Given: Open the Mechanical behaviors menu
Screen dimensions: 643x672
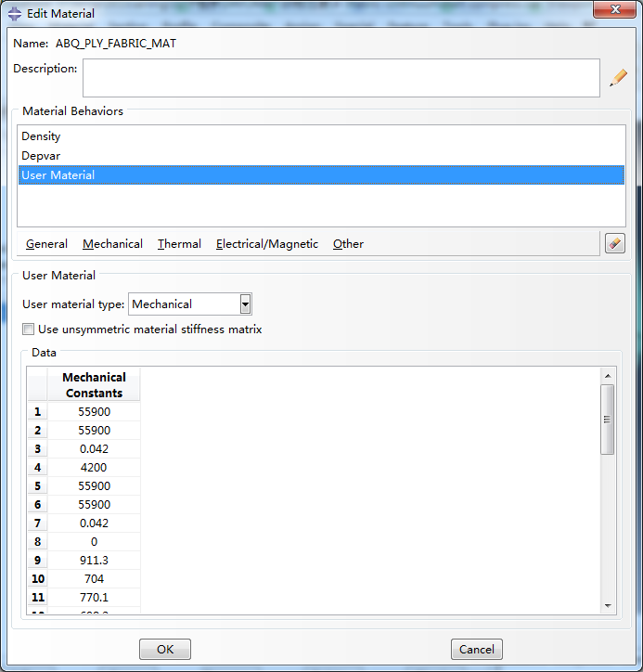Looking at the screenshot, I should point(112,244).
